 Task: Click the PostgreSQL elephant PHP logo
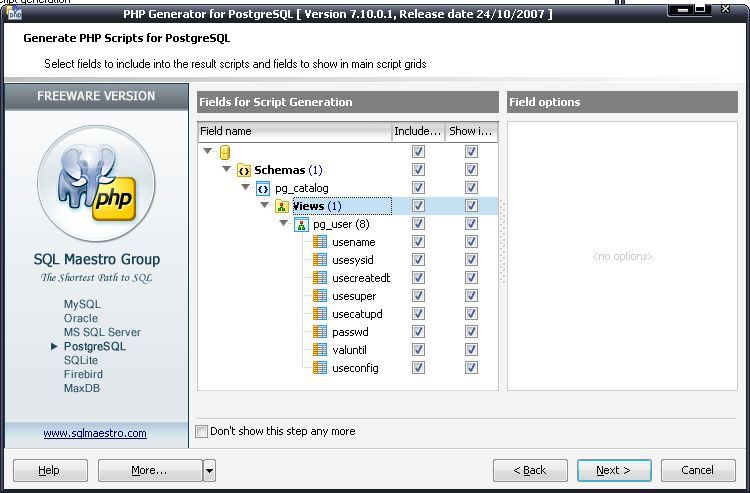click(97, 184)
